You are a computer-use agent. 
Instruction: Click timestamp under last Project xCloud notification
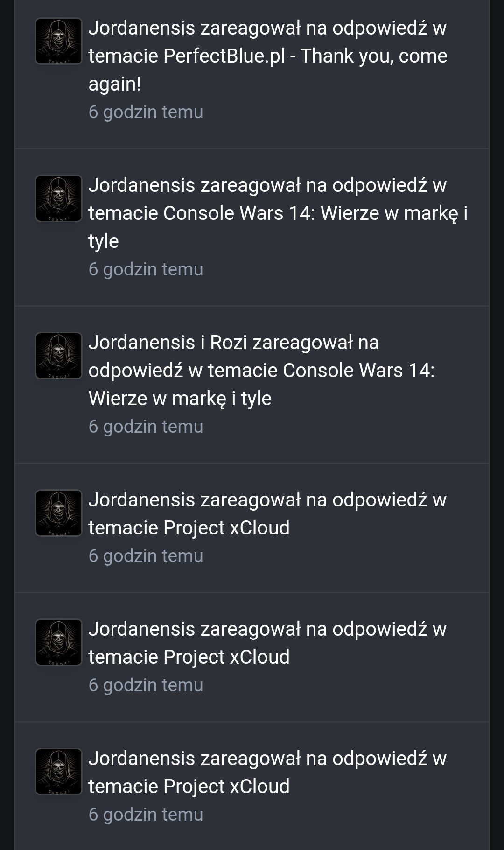(x=146, y=815)
